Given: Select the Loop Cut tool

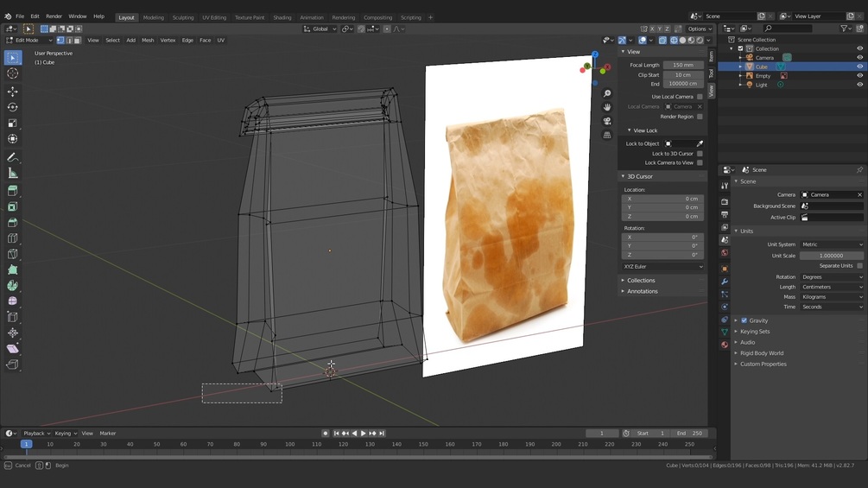Looking at the screenshot, I should (12, 238).
